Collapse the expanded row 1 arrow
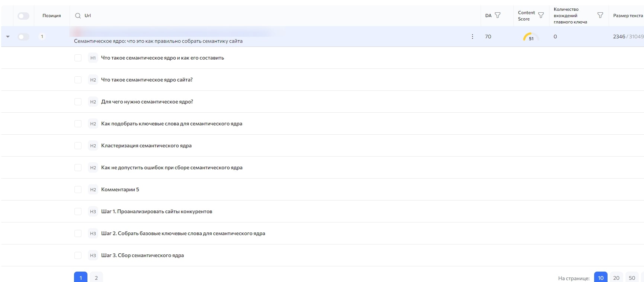The width and height of the screenshot is (644, 282). click(8, 36)
